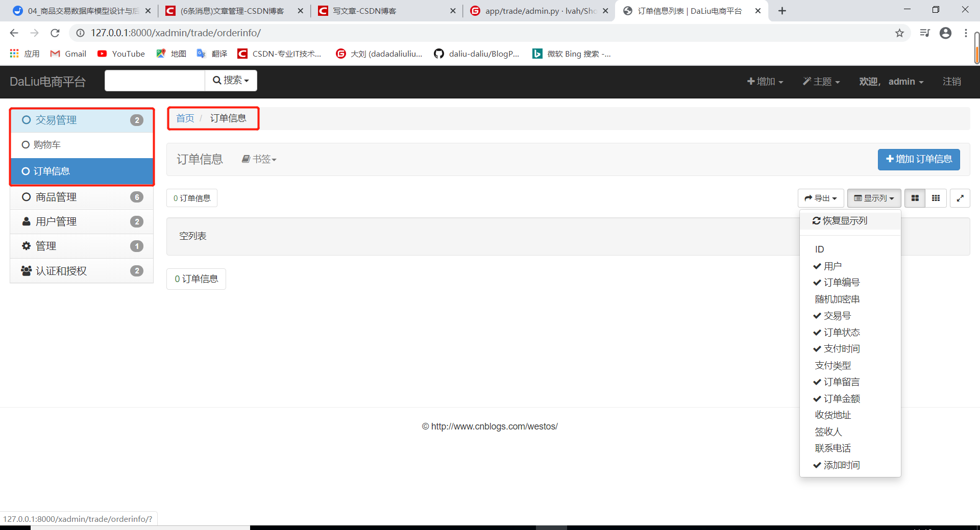Click 注销 to log out
The width and height of the screenshot is (980, 530).
(951, 82)
